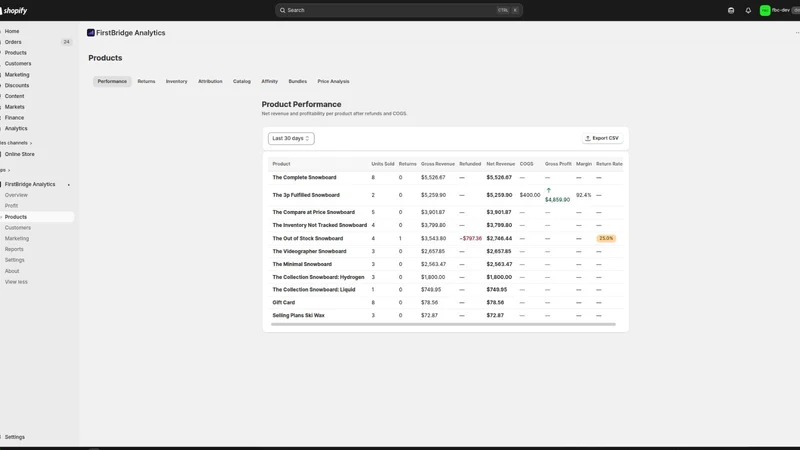Open Online Store sales channel

point(19,154)
